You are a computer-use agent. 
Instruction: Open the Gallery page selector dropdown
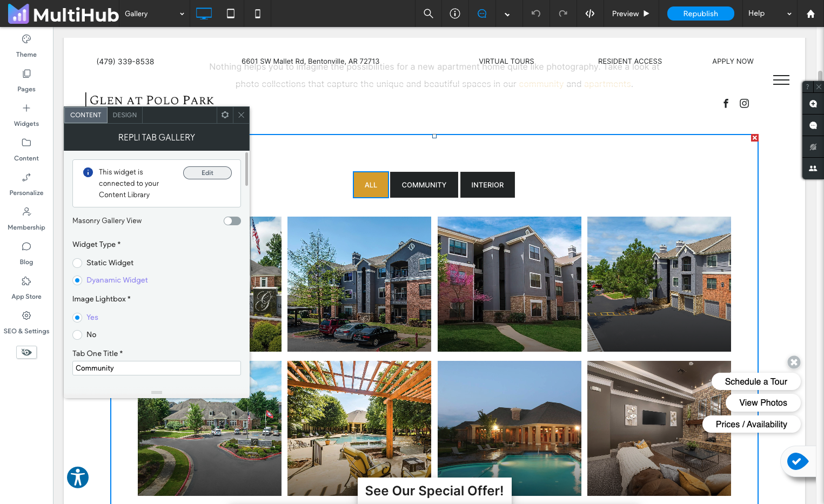155,14
